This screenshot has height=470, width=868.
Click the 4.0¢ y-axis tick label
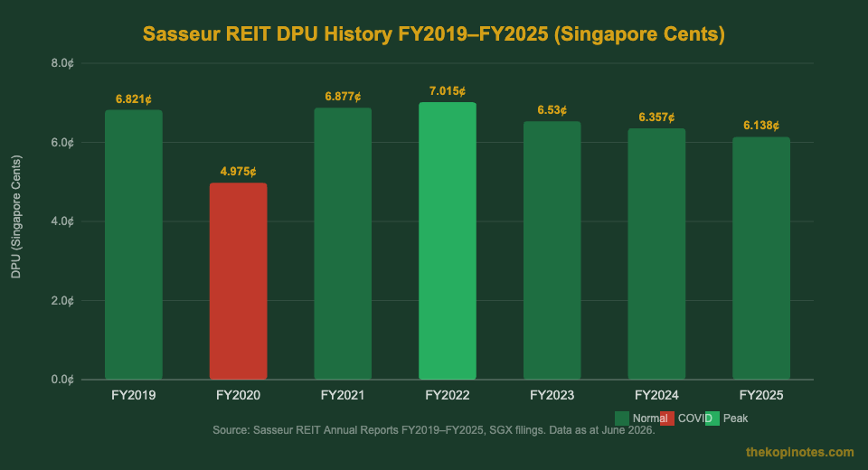coord(62,221)
